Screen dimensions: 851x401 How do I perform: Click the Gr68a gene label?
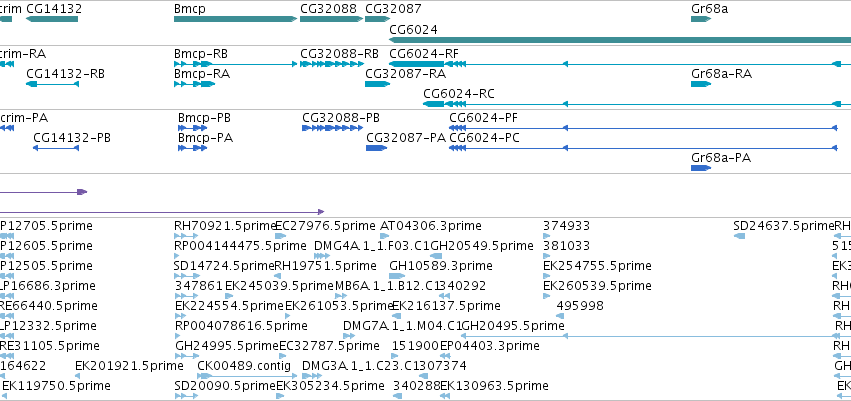pos(709,9)
